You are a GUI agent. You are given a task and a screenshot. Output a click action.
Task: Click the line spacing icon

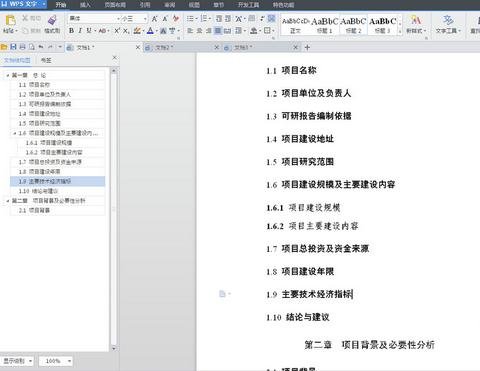(x=238, y=31)
